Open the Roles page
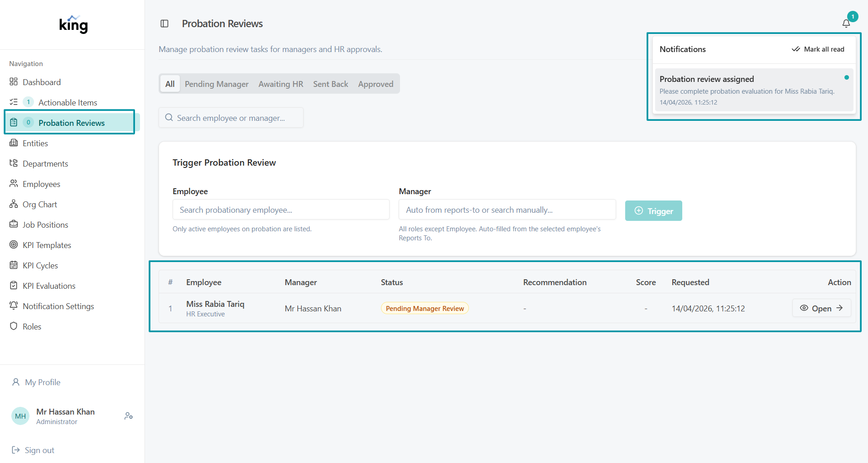Image resolution: width=868 pixels, height=463 pixels. 72,326
